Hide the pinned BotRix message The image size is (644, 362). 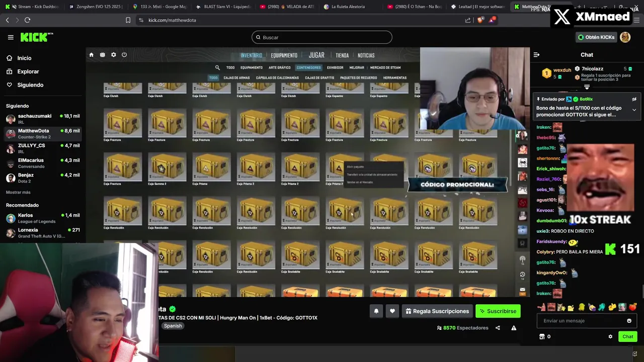[634, 100]
